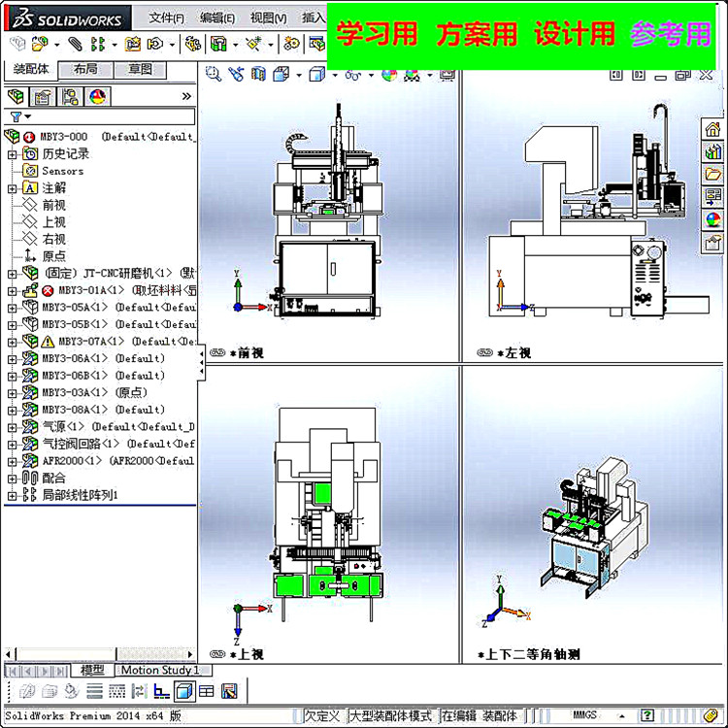Open Design Library task pane icon
The image size is (728, 728).
coord(712,151)
